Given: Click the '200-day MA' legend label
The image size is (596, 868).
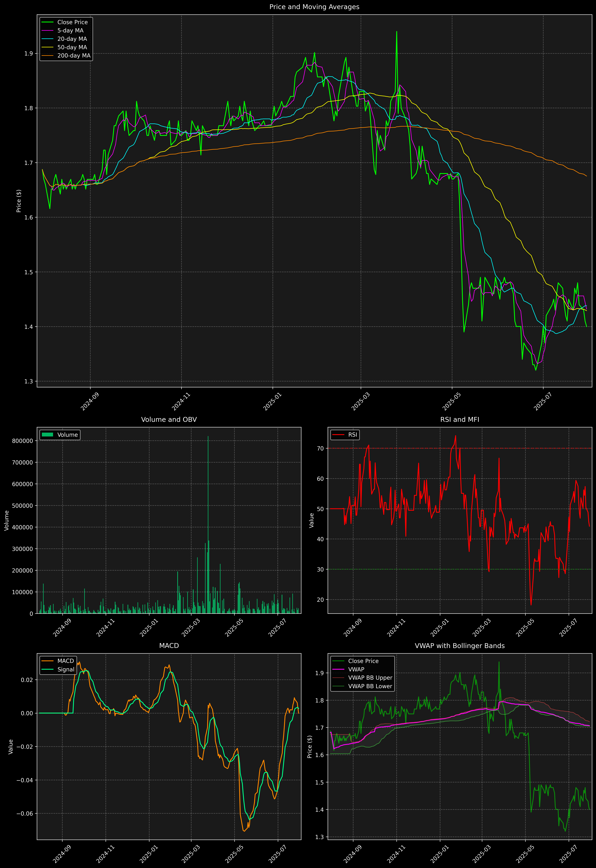Looking at the screenshot, I should (x=74, y=56).
